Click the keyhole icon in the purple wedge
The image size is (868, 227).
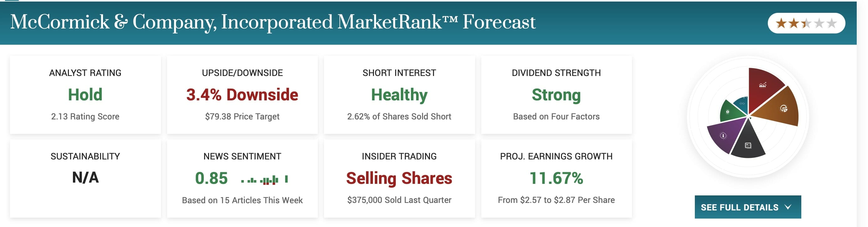coord(723,135)
